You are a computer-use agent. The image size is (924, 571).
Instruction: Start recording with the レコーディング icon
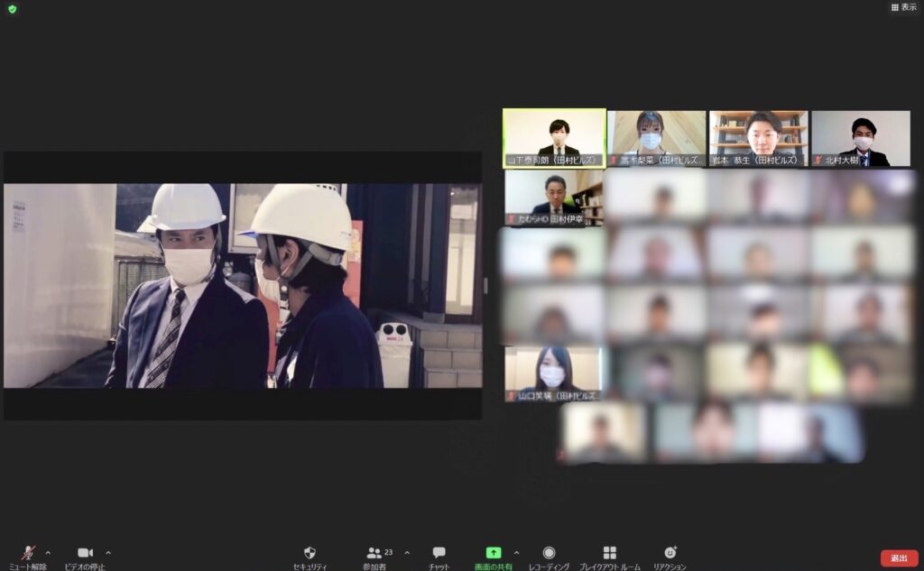point(549,551)
